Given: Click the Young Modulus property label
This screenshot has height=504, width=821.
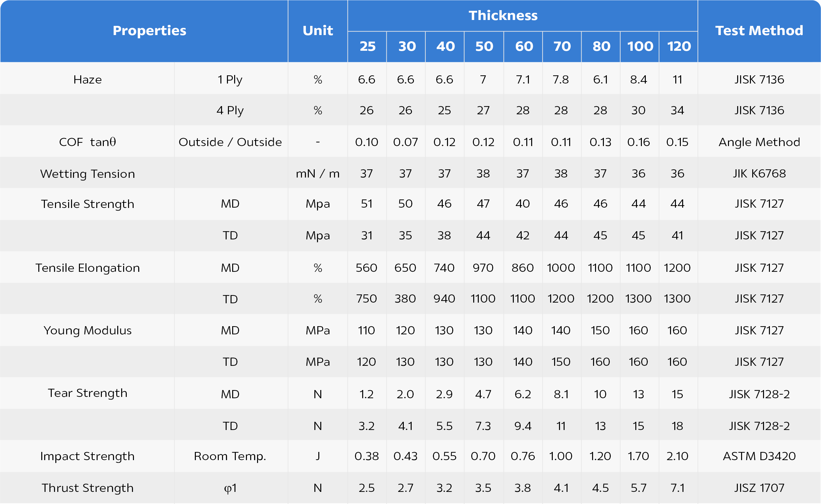Looking at the screenshot, I should 87,330.
